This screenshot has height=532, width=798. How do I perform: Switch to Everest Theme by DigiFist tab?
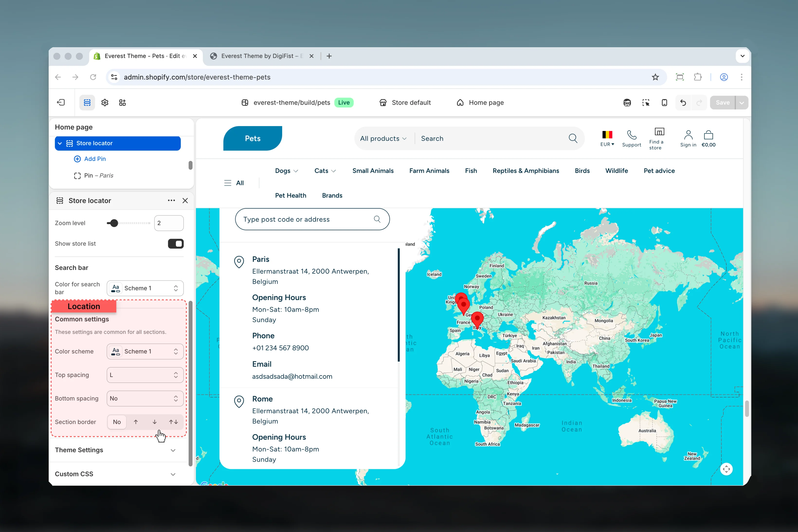click(x=262, y=56)
